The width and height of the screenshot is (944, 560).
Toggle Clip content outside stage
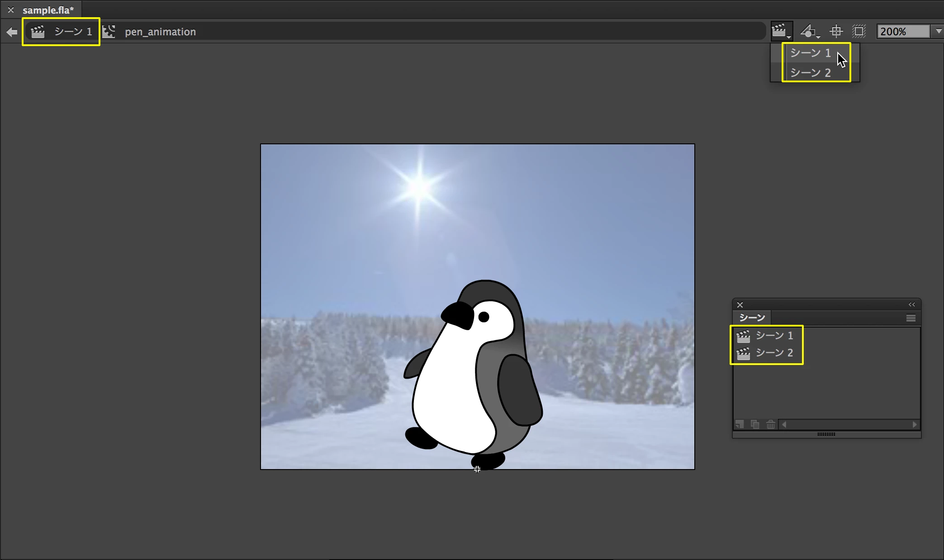859,31
